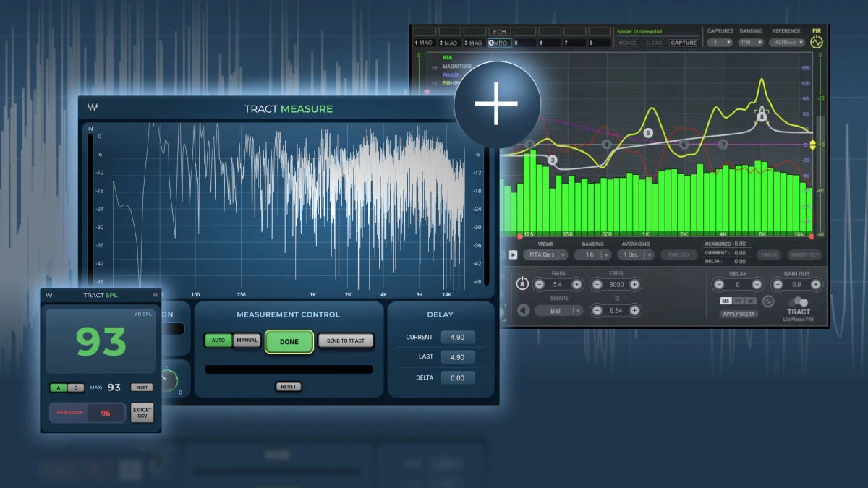This screenshot has height=488, width=868.
Task: Decrease Delay with its minus icon
Action: coord(719,285)
